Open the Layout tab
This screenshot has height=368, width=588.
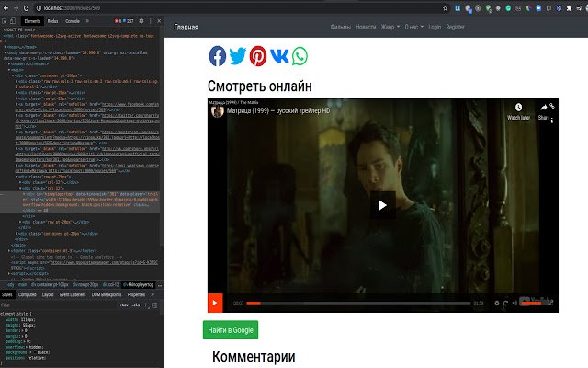point(48,294)
